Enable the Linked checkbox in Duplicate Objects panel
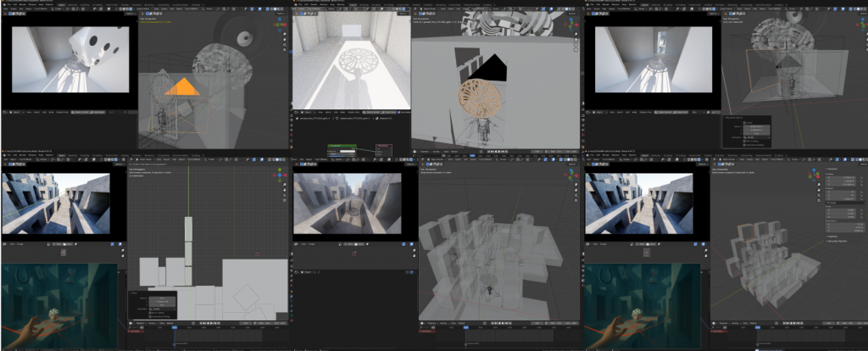The image size is (868, 351). (x=744, y=124)
